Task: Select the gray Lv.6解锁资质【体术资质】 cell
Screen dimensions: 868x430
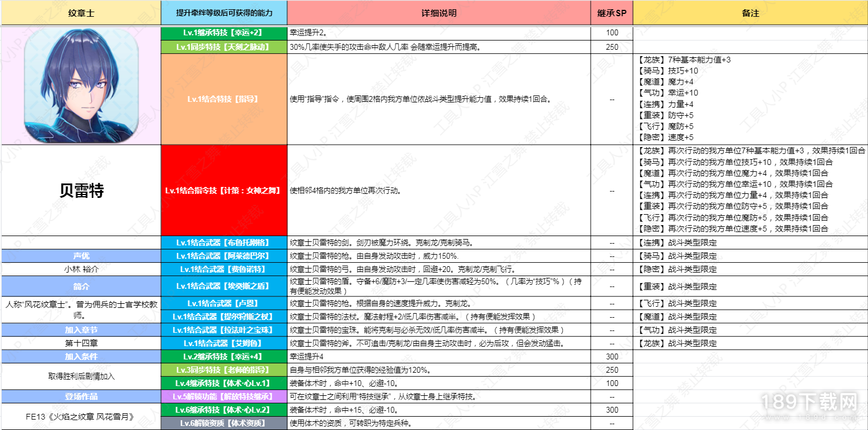Action: point(224,423)
